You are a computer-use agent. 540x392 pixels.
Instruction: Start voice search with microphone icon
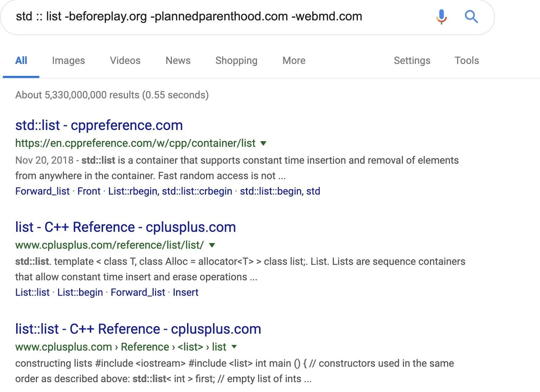[442, 17]
